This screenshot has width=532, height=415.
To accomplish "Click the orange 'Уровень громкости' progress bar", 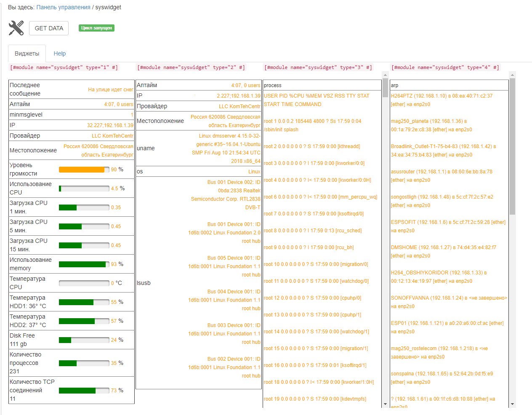I will pos(84,170).
